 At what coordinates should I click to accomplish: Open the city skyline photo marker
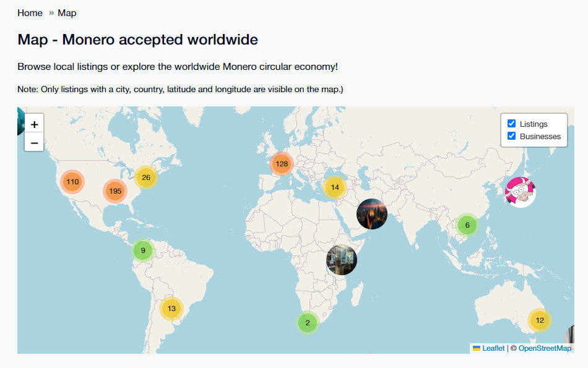371,214
